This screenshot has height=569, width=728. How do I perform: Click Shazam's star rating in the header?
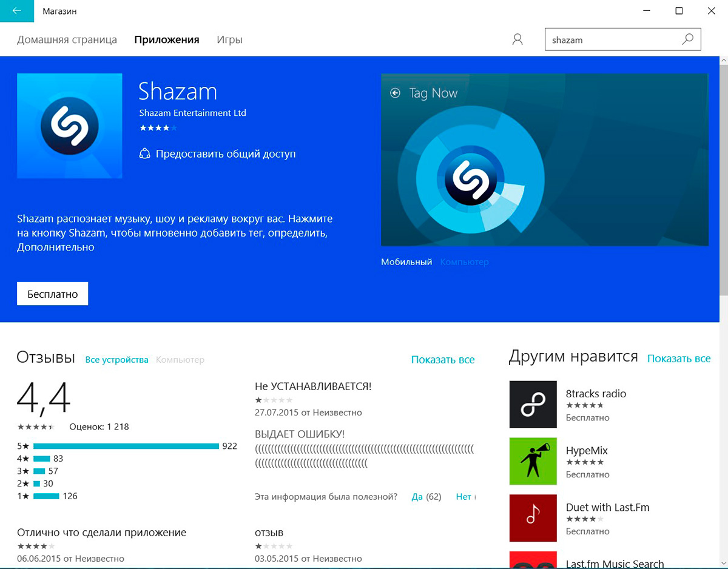158,128
